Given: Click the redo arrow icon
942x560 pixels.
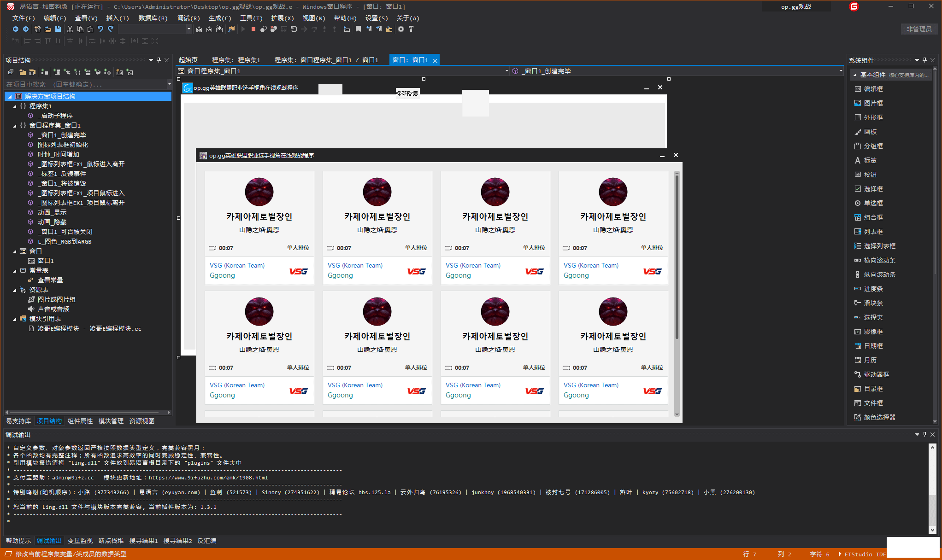Looking at the screenshot, I should tap(111, 29).
